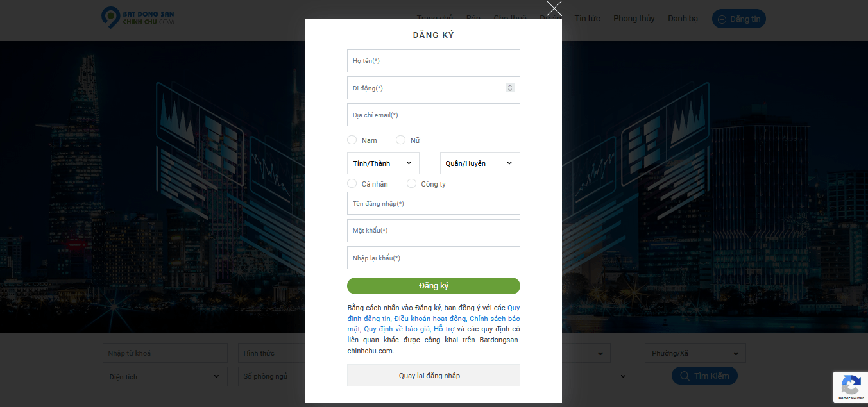This screenshot has width=868, height=407.
Task: Open the Danh bạ menu item
Action: [x=683, y=19]
